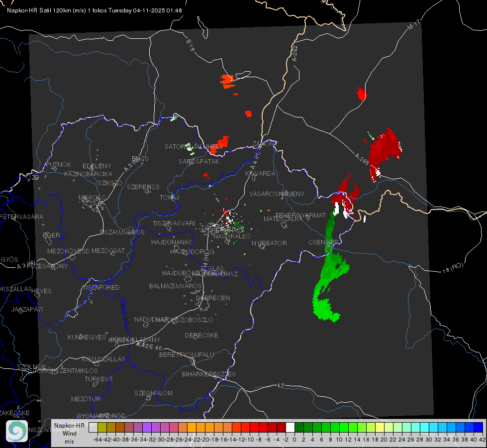Click the 18 (RO) road label
487x448 pixels.
[x=453, y=268]
